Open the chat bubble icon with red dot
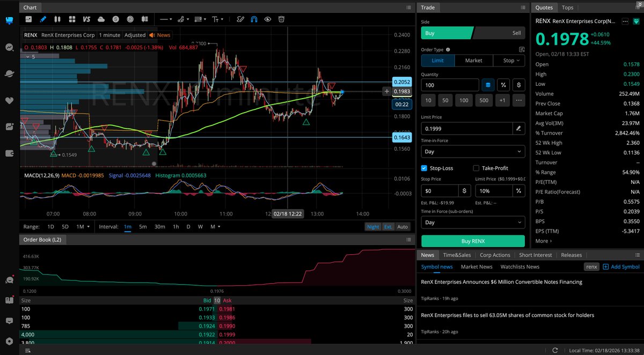Image resolution: width=644 pixels, height=355 pixels. (x=9, y=280)
